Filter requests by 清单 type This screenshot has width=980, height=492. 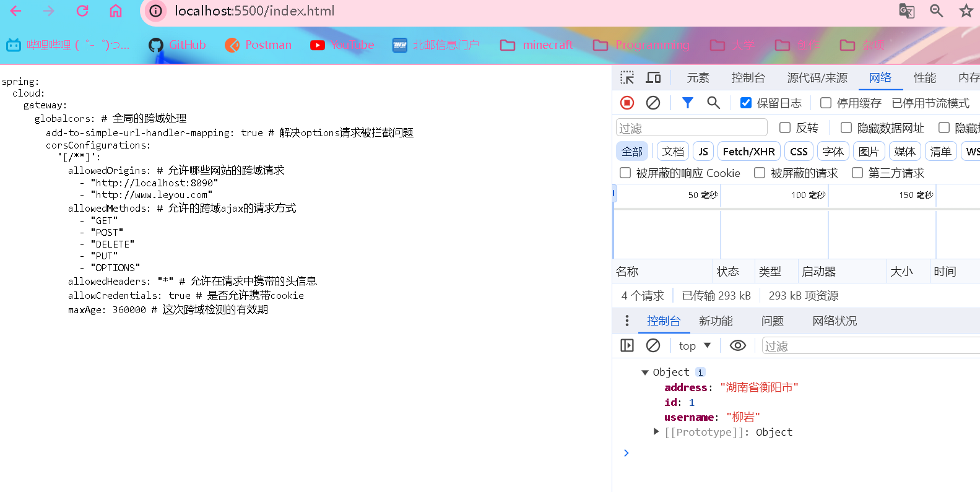coord(941,151)
